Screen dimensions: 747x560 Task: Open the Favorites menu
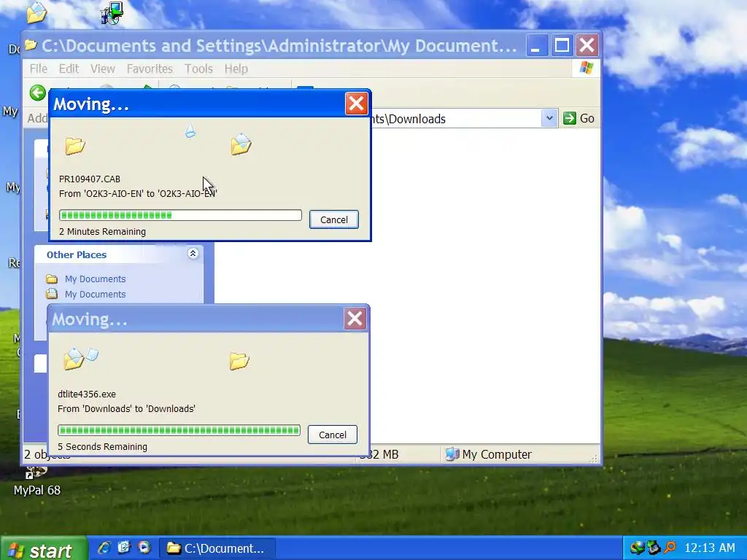click(x=150, y=69)
